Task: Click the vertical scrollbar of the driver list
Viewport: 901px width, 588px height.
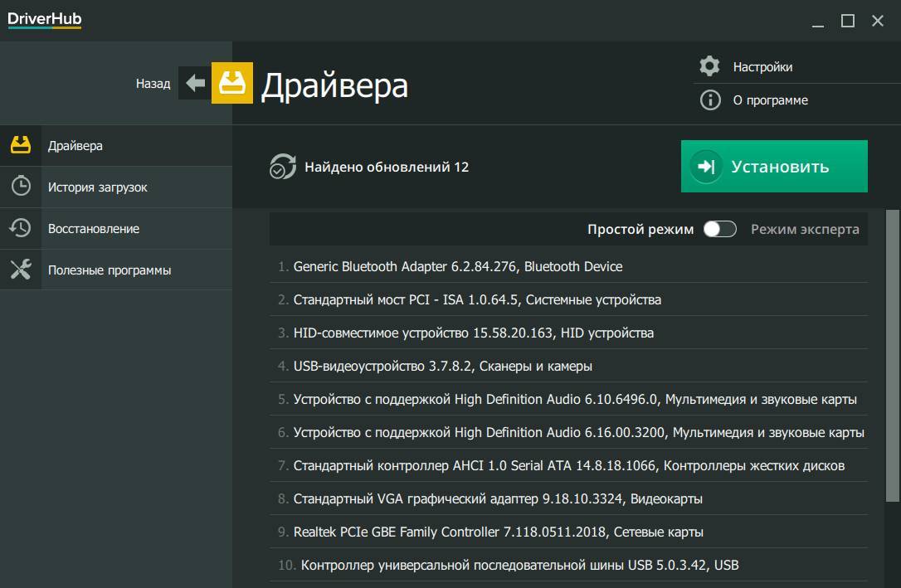Action: point(893,357)
